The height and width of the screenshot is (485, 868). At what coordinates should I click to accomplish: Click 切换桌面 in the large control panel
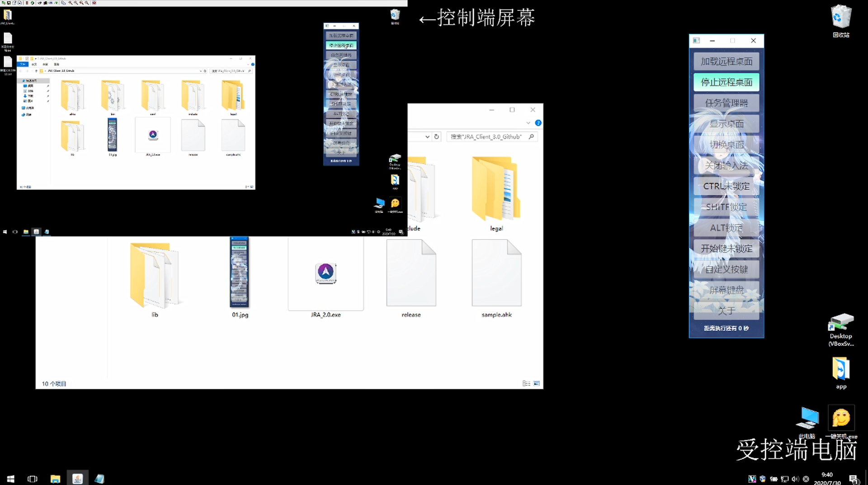click(x=726, y=145)
